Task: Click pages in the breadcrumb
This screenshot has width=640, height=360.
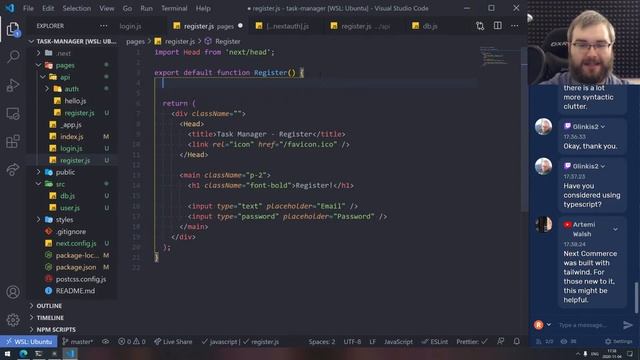Action: [x=135, y=42]
